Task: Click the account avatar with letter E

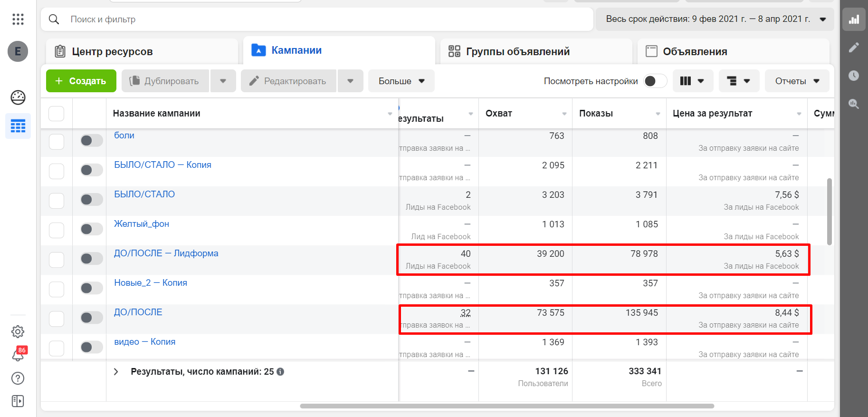Action: [x=18, y=51]
